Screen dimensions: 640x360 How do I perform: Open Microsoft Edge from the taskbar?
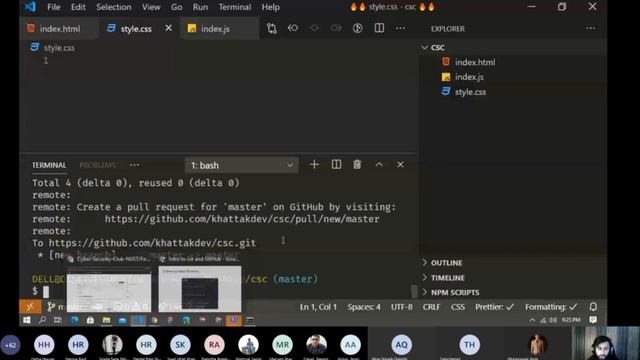74,320
